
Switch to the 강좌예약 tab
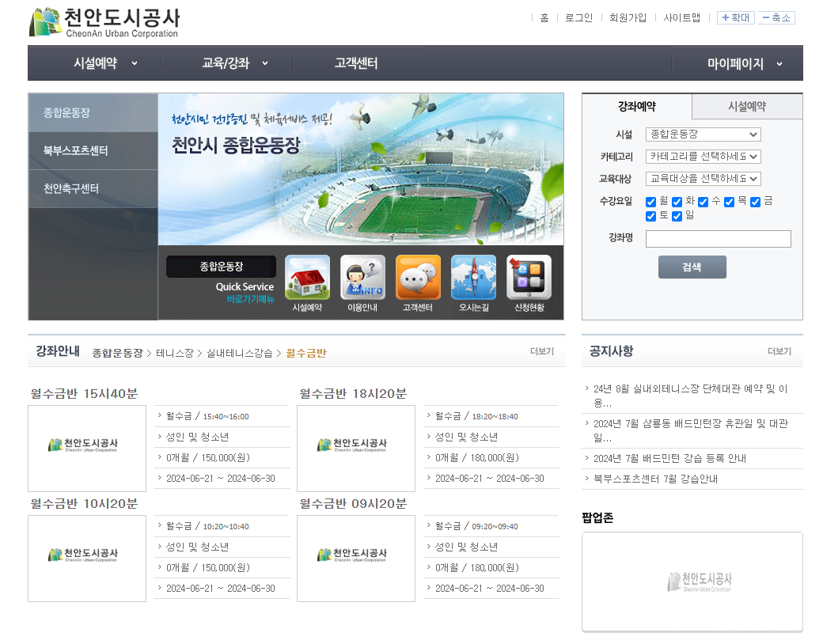point(637,107)
